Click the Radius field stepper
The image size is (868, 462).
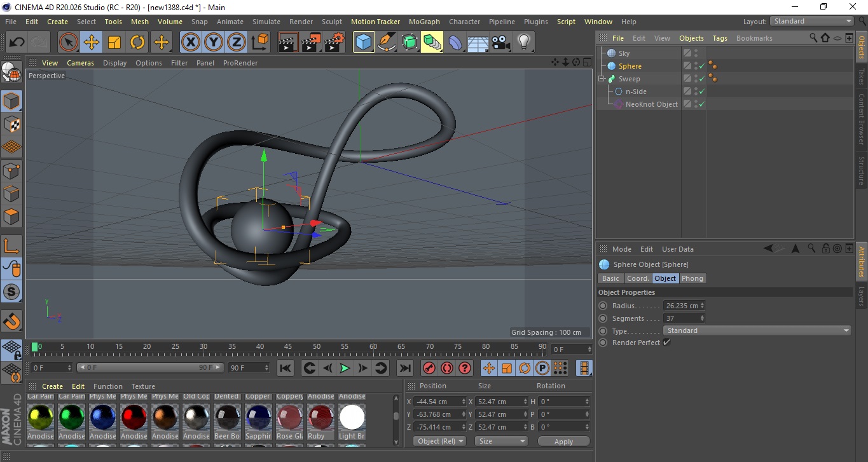(x=702, y=306)
